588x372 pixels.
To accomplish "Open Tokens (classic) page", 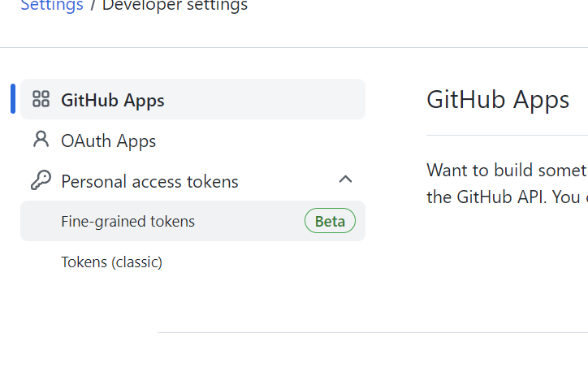I will pos(192,262).
